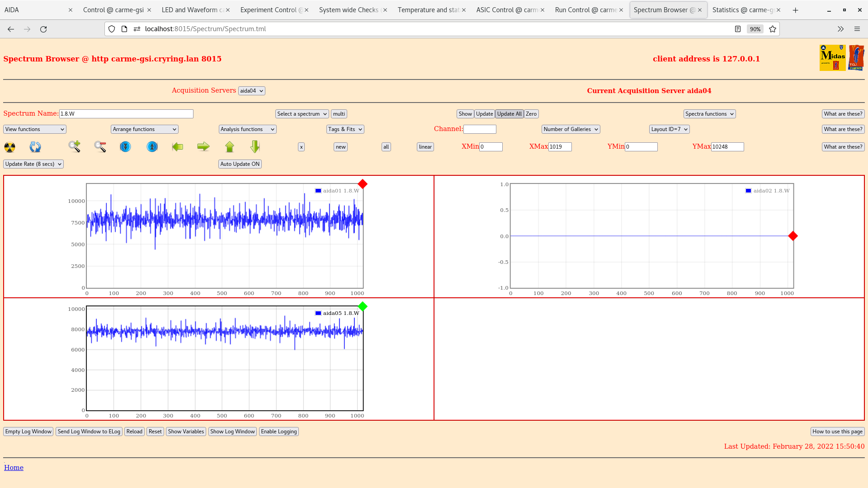Click the radiation hazard icon
The height and width of the screenshot is (488, 868).
pos(9,147)
